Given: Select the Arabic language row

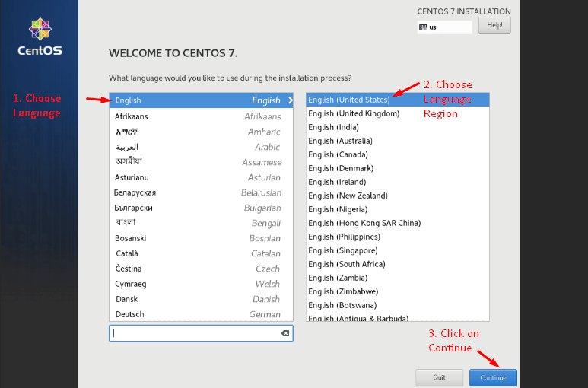Looking at the screenshot, I should pyautogui.click(x=201, y=147).
